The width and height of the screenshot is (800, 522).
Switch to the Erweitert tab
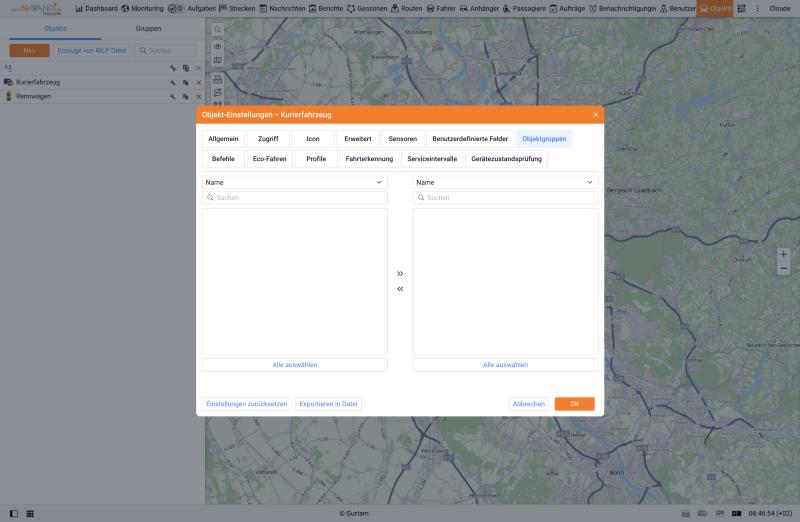[358, 139]
